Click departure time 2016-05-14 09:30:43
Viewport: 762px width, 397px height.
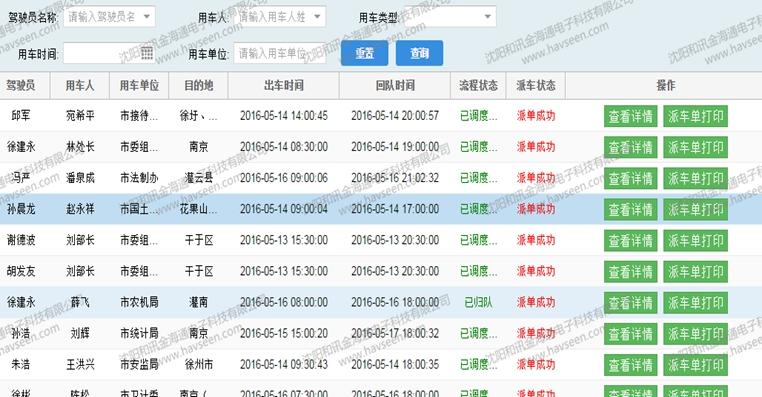click(284, 364)
